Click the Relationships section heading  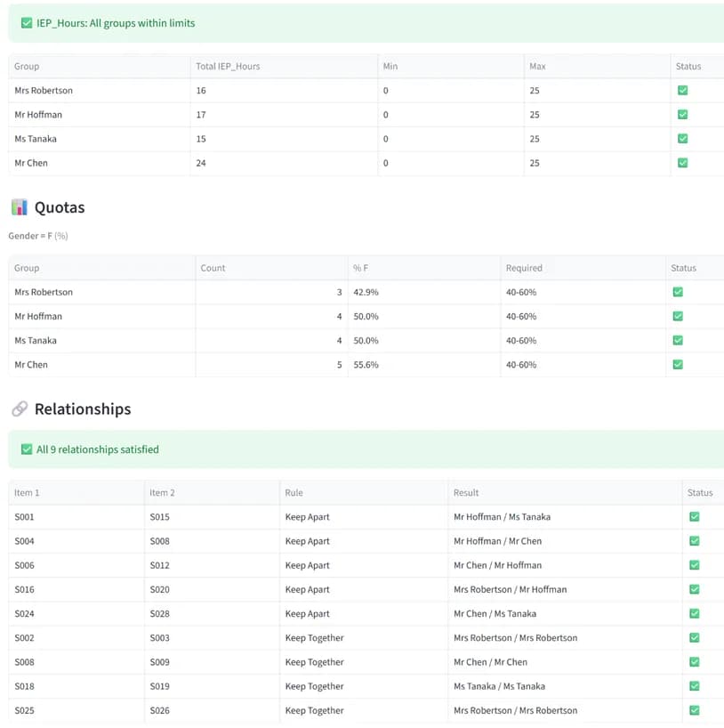click(83, 409)
